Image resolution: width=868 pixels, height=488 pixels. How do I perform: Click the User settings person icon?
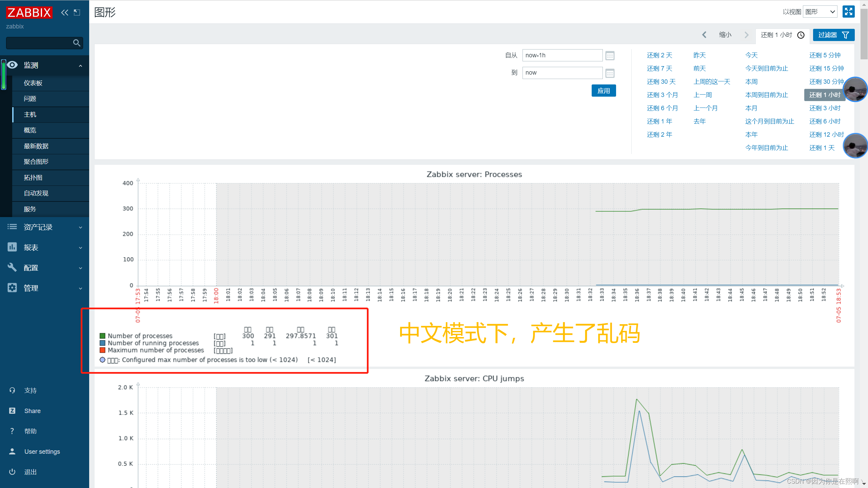pos(12,451)
